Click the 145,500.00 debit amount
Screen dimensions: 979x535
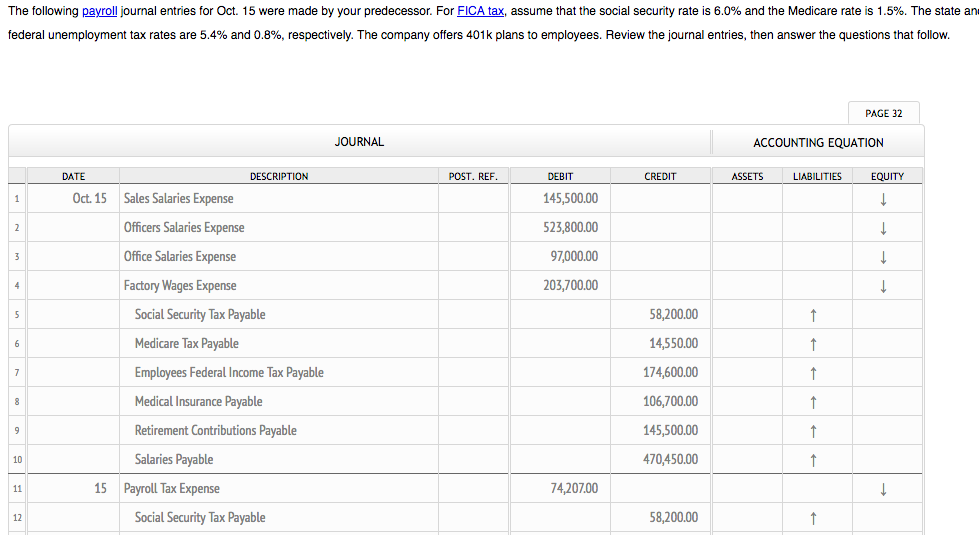click(570, 199)
